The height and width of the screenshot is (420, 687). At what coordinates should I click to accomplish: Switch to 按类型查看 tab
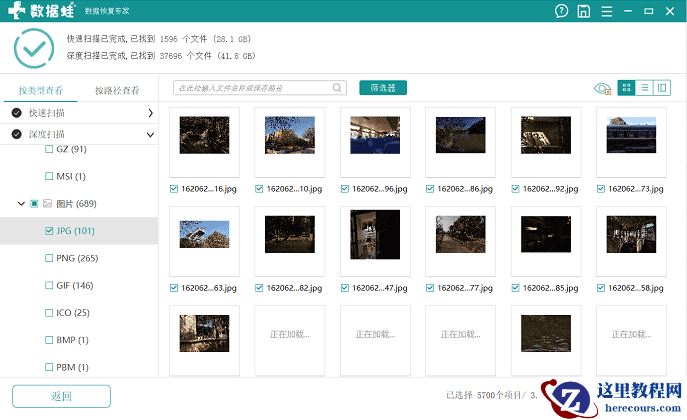click(41, 90)
